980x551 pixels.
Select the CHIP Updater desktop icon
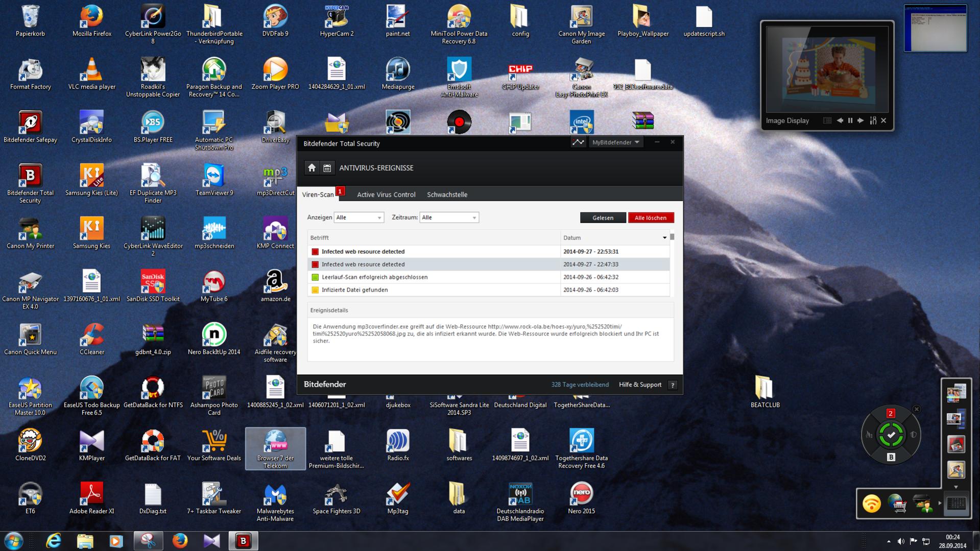[x=520, y=74]
